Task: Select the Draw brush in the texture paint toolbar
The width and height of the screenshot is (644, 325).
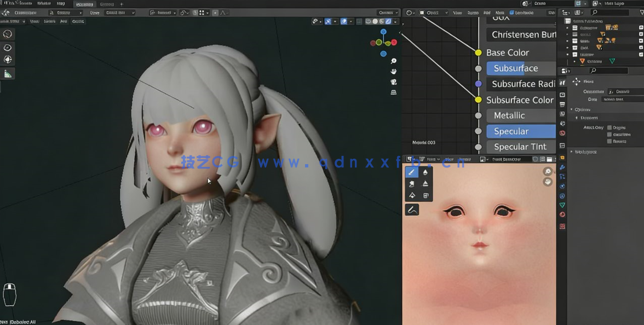Action: (412, 172)
